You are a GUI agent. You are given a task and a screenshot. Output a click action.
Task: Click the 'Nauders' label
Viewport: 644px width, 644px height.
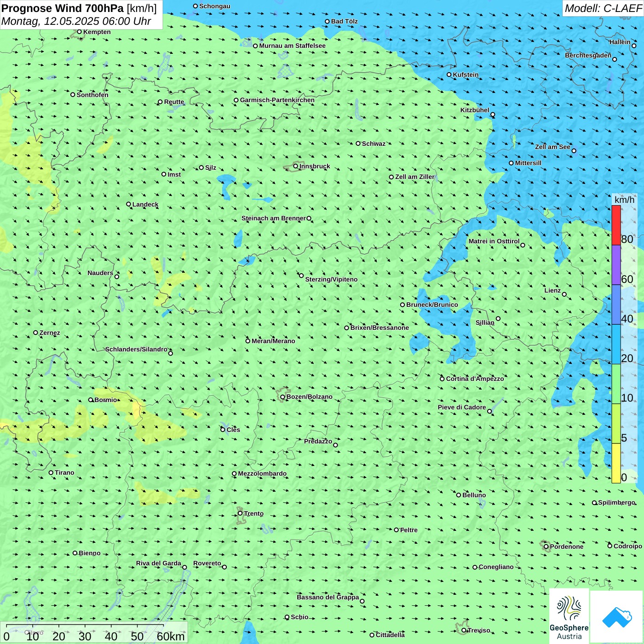tap(100, 273)
